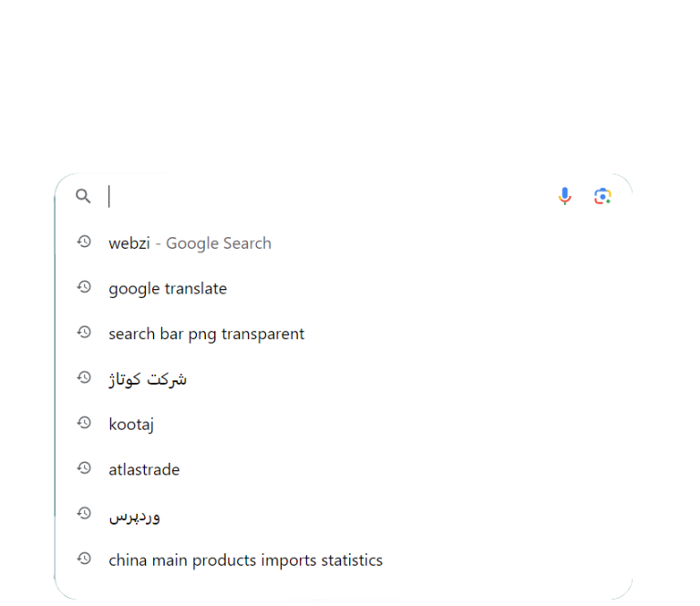Click history icon beside search bar png transparent
Screen dimensions: 700x606
[x=84, y=333]
